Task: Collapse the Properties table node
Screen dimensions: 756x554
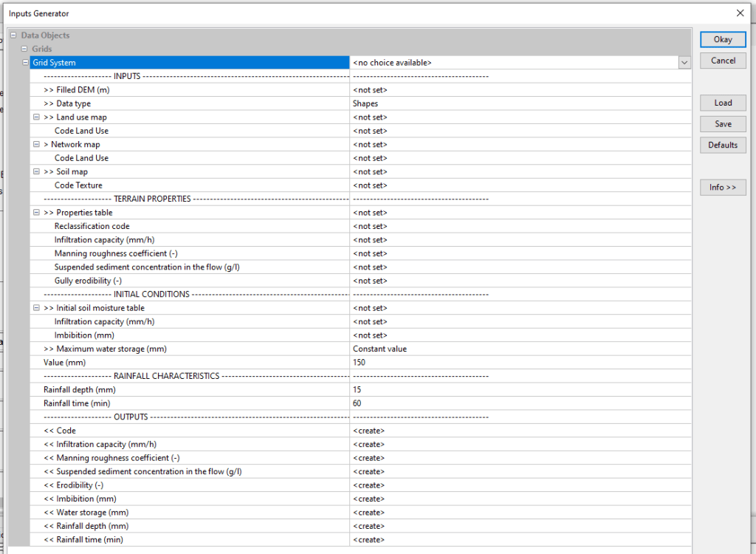Action: (36, 213)
